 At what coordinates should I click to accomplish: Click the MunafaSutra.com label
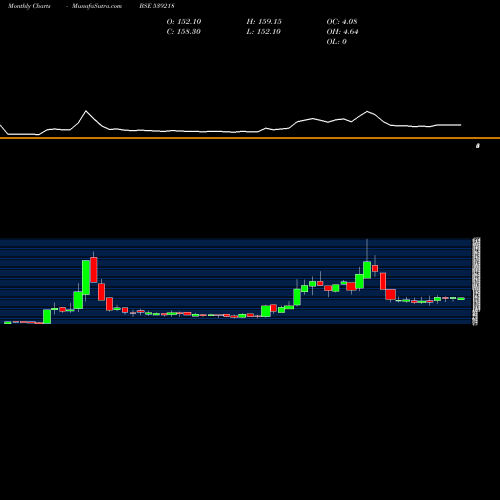(97, 6)
